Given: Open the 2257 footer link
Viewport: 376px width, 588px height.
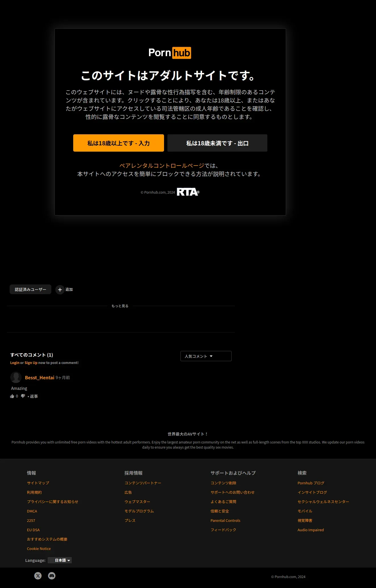Looking at the screenshot, I should click(x=31, y=520).
